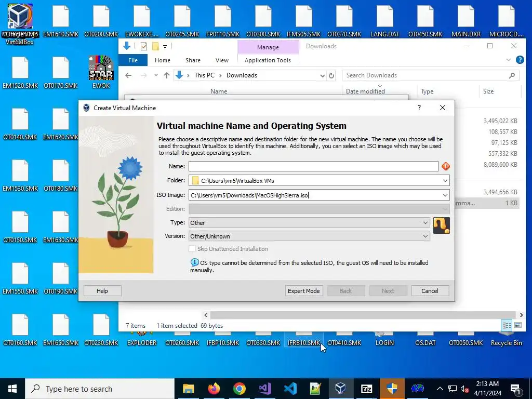Open Notepad++ from the taskbar
The image size is (532, 399).
coord(315,389)
